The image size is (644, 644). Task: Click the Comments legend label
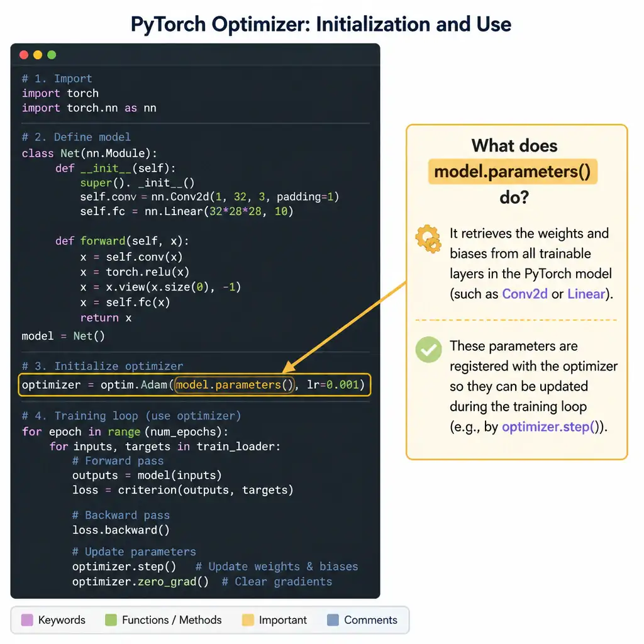click(x=370, y=619)
